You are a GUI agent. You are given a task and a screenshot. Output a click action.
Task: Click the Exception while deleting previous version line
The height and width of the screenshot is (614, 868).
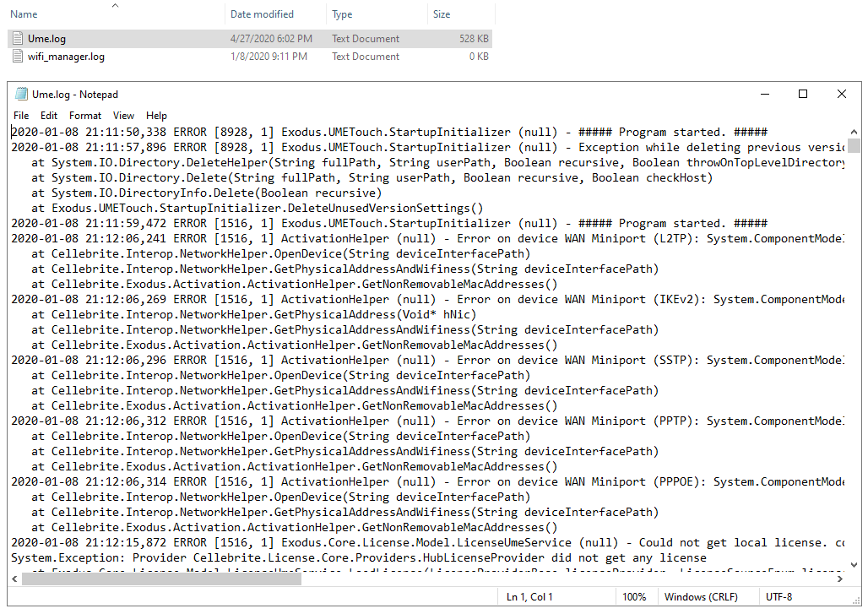click(x=428, y=147)
